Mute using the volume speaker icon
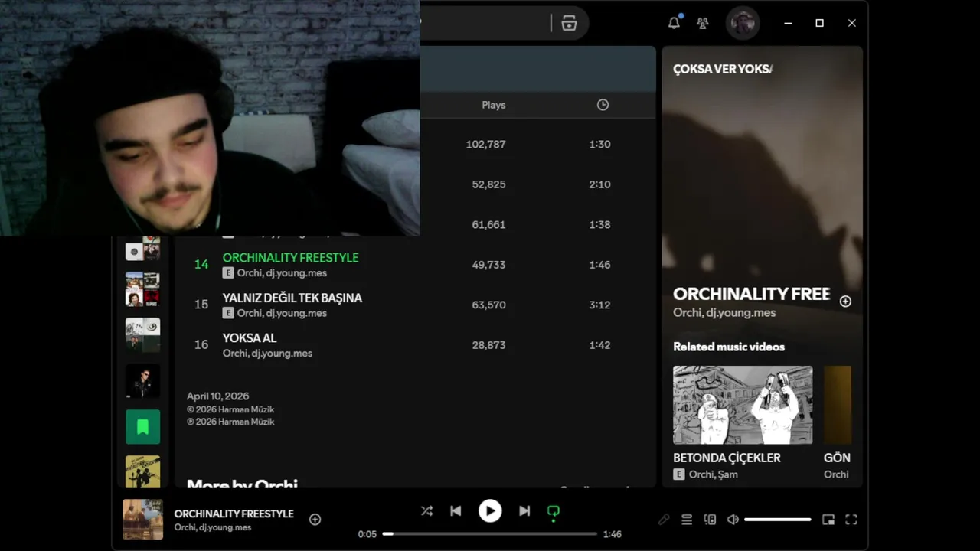Screen dimensions: 980x551 click(x=733, y=520)
